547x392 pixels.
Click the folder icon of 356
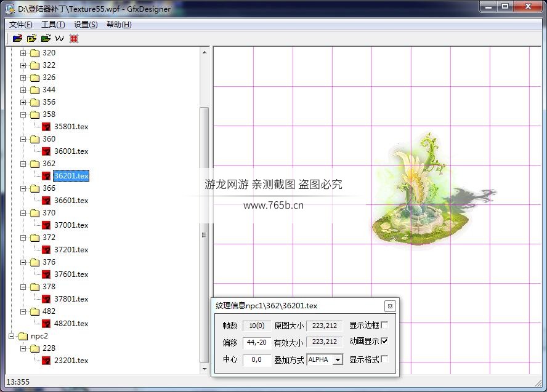[x=34, y=102]
